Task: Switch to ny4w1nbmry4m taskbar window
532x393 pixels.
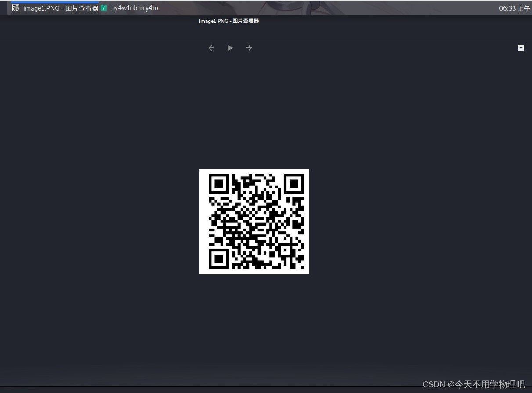Action: (x=129, y=8)
